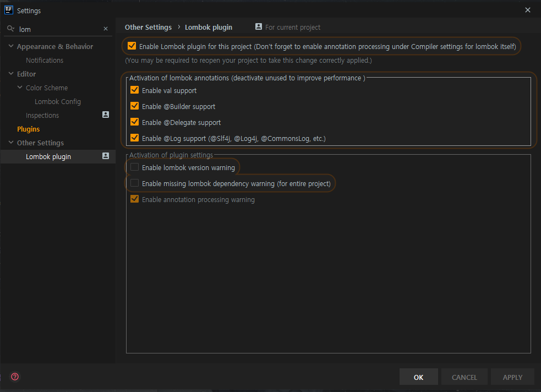Click the For current project icon
541x392 pixels.
click(259, 26)
